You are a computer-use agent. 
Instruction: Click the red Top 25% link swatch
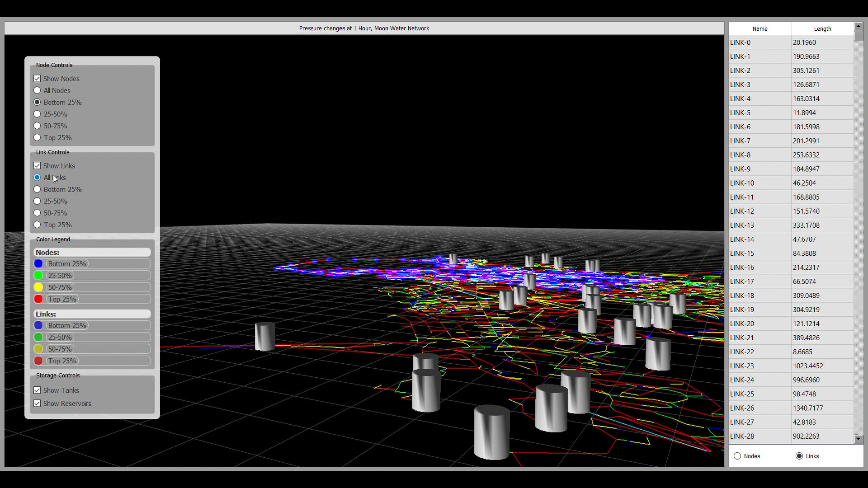tap(39, 361)
